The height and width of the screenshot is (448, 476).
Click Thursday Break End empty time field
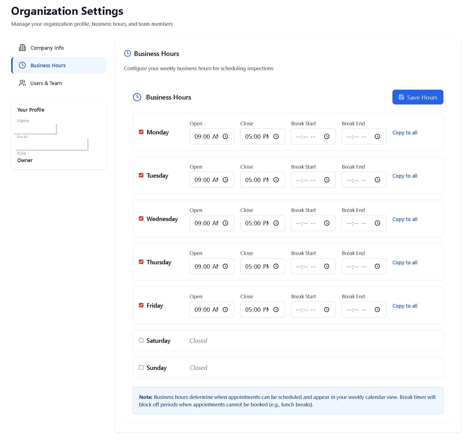click(364, 266)
